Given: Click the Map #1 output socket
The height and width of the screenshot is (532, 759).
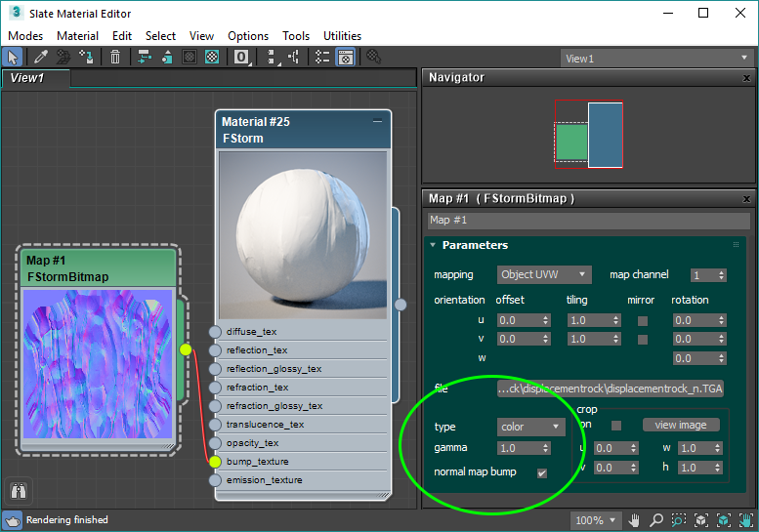Looking at the screenshot, I should click(186, 349).
